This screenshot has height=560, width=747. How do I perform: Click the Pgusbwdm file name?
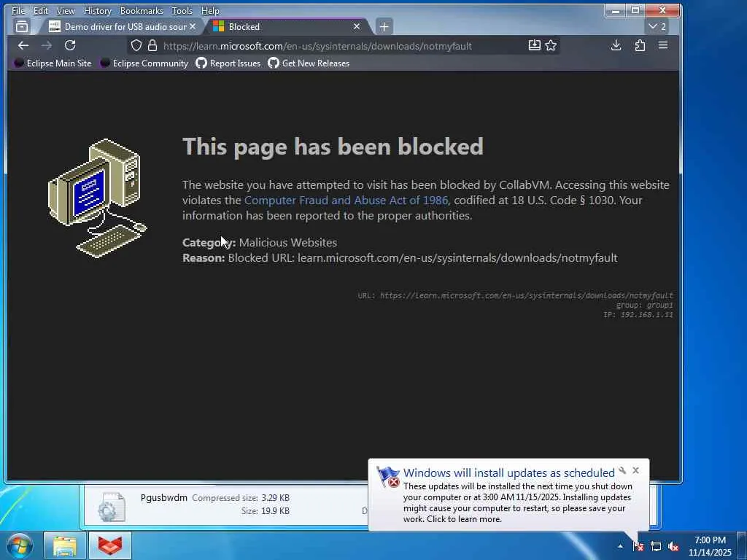click(x=164, y=497)
